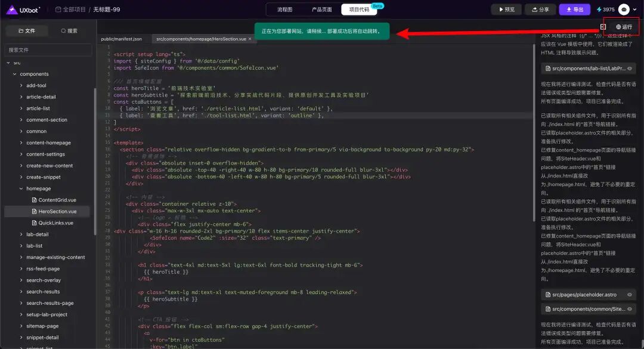
Task: Open QuickLinks.vue file
Action: coord(52,223)
